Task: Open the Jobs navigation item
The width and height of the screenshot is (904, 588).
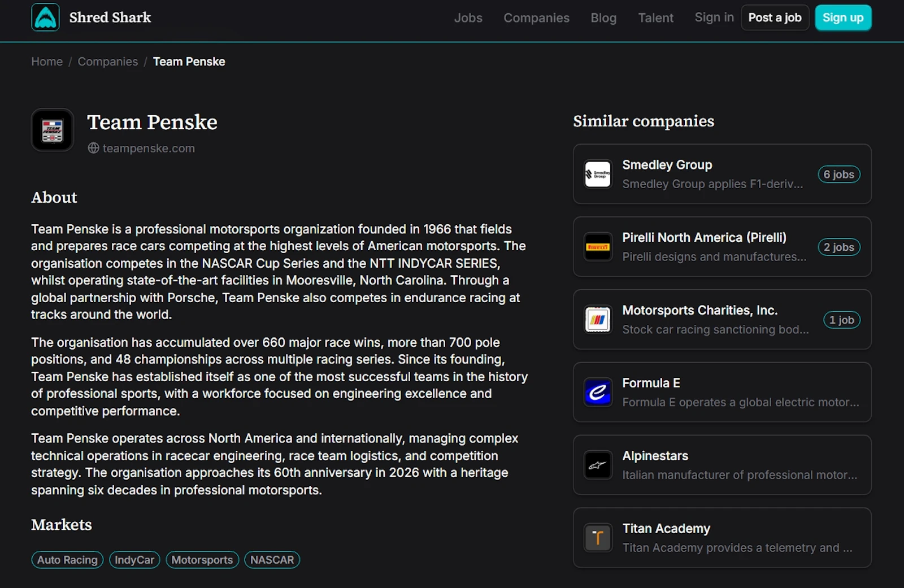Action: point(468,18)
